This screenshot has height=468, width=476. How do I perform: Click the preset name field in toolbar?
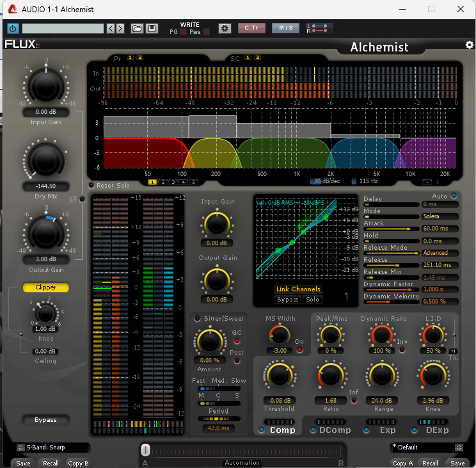(63, 29)
